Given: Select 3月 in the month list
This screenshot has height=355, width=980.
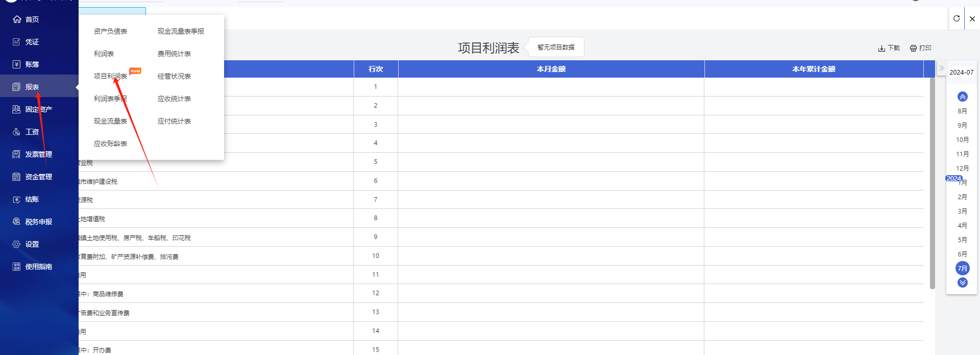Looking at the screenshot, I should (x=962, y=211).
